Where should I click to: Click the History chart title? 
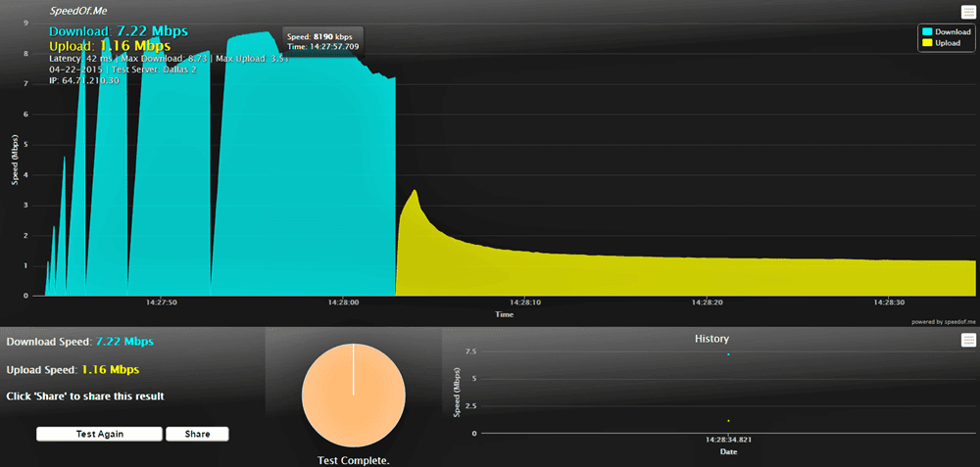pos(711,339)
